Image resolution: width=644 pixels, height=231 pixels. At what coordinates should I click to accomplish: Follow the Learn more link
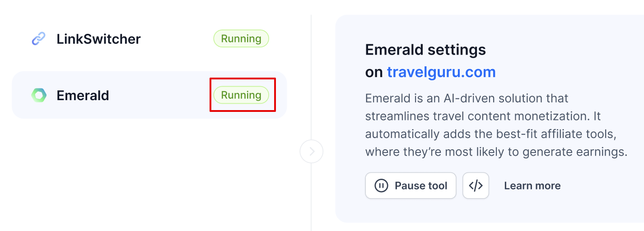pyautogui.click(x=532, y=185)
